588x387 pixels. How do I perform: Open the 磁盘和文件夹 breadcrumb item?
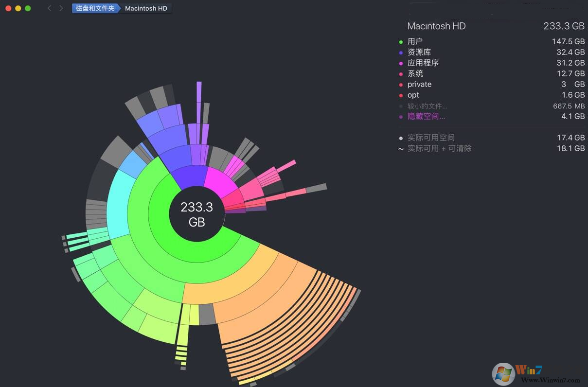95,8
